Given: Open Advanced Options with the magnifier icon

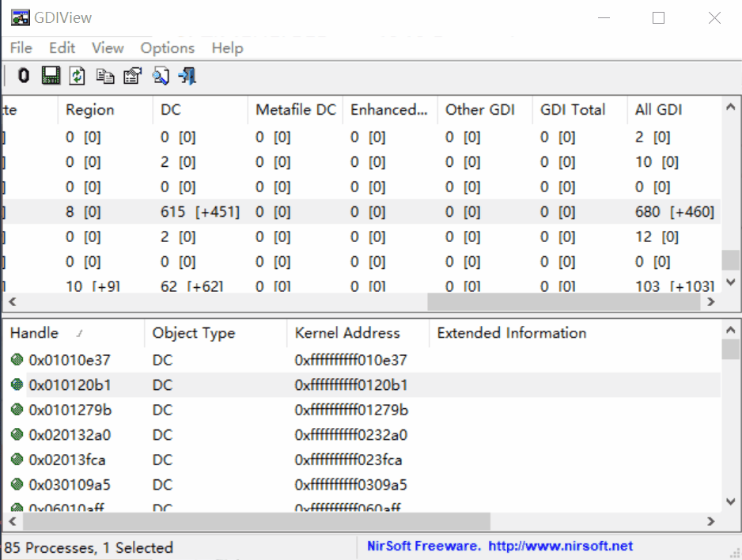Looking at the screenshot, I should [161, 75].
